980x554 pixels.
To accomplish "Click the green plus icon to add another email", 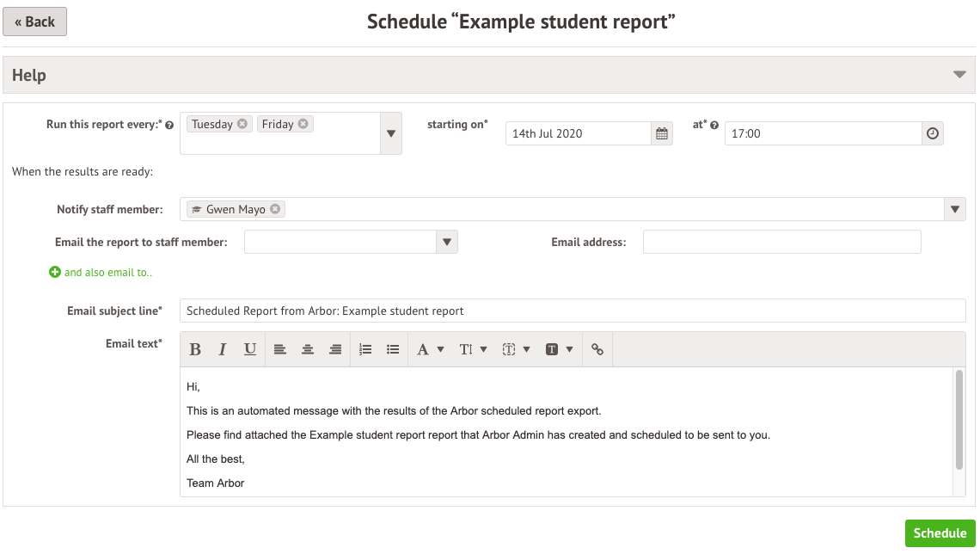I will point(55,272).
